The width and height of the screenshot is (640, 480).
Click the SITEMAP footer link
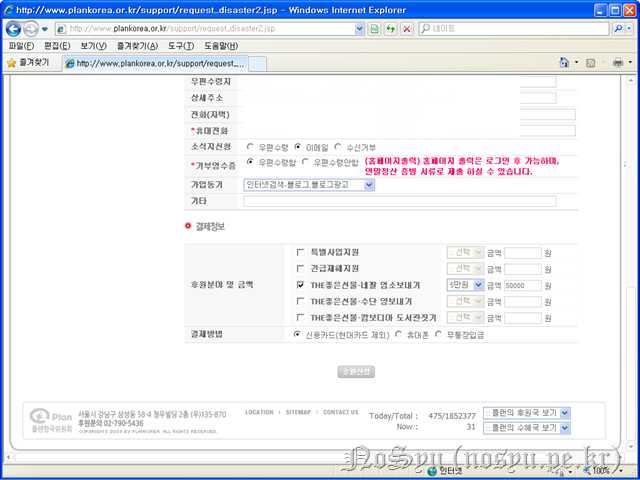pos(298,412)
